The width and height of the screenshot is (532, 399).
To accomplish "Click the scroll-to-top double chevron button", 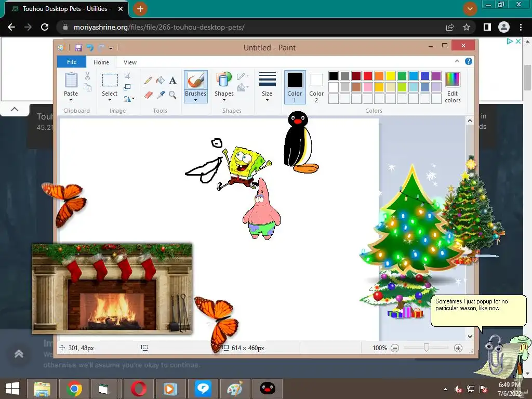I will pyautogui.click(x=19, y=354).
